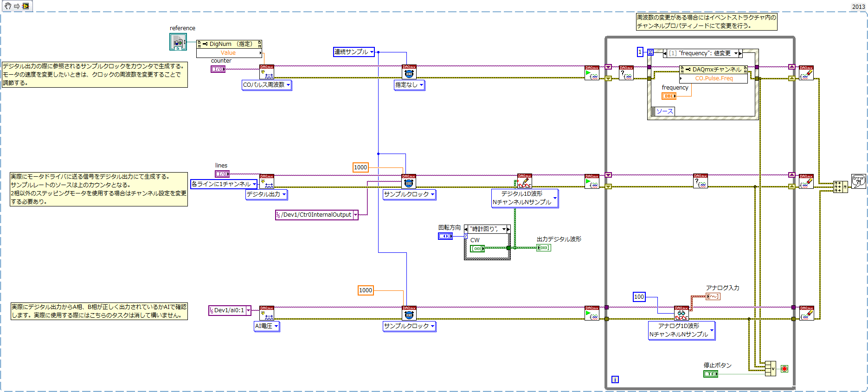The height and width of the screenshot is (392, 868).
Task: Click the Value property of DigNum node
Action: pyautogui.click(x=229, y=53)
